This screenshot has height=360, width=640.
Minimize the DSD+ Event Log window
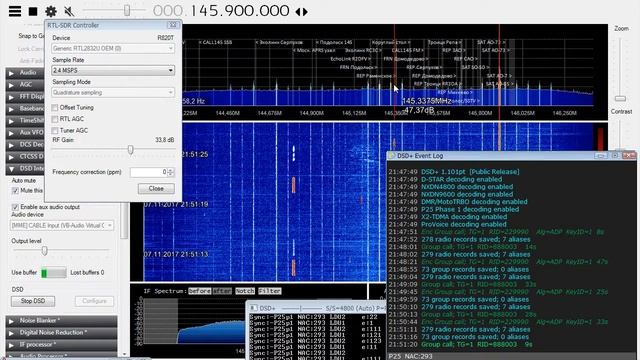coord(600,156)
